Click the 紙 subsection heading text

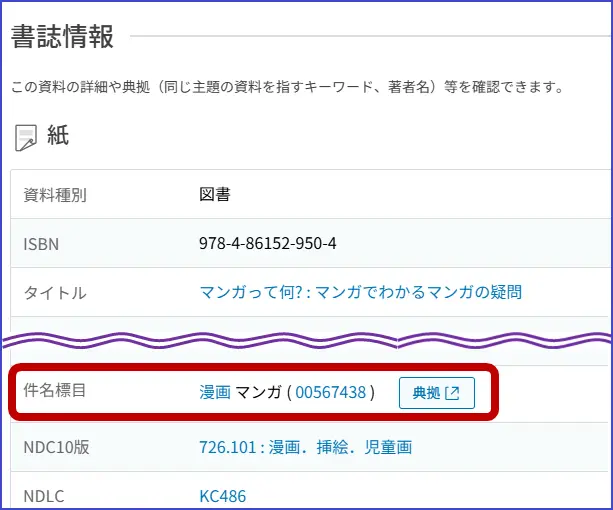point(58,137)
